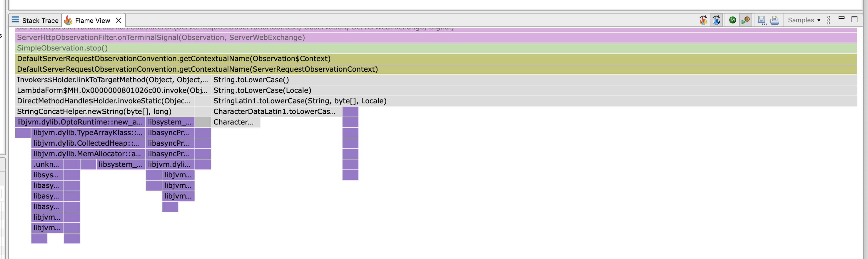Click Flame View tab fire icon
Image resolution: width=868 pixels, height=259 pixels.
(x=69, y=20)
